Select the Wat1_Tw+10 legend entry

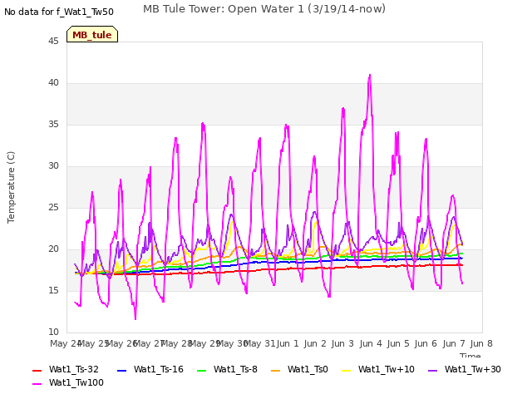click(x=378, y=369)
